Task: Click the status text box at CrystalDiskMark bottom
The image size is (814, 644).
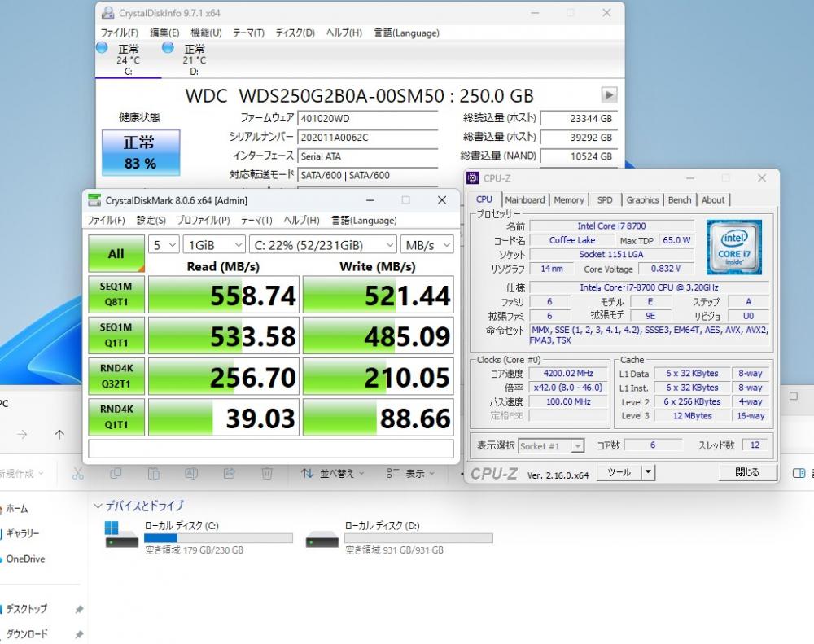Action: [271, 449]
